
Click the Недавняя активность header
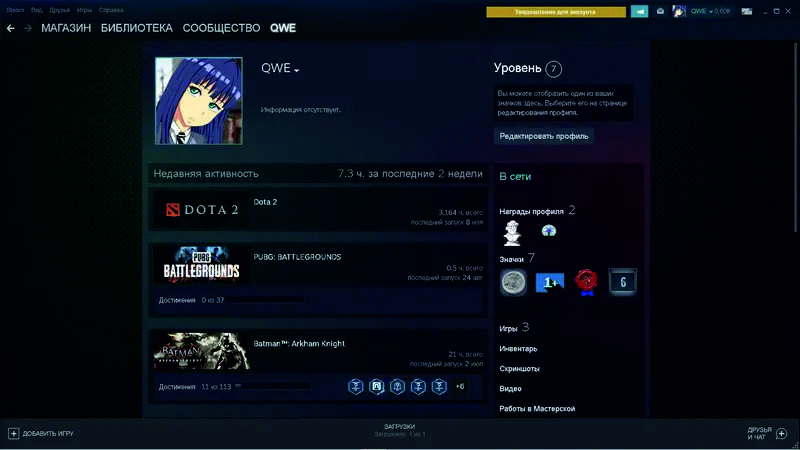206,174
